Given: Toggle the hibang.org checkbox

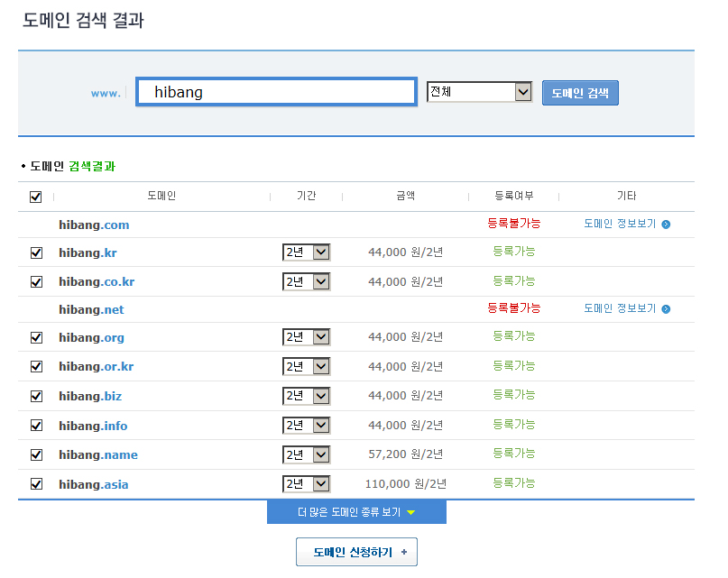Looking at the screenshot, I should pos(36,337).
